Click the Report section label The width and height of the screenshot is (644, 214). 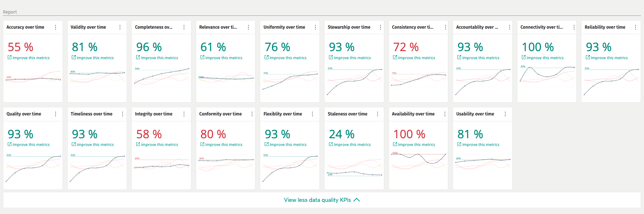coord(10,12)
